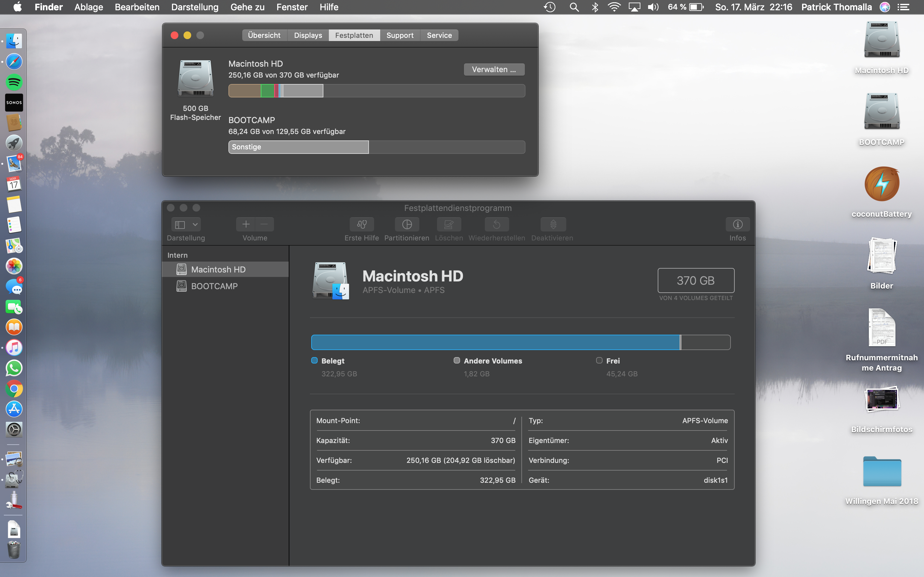
Task: Switch to the Support tab
Action: [400, 35]
